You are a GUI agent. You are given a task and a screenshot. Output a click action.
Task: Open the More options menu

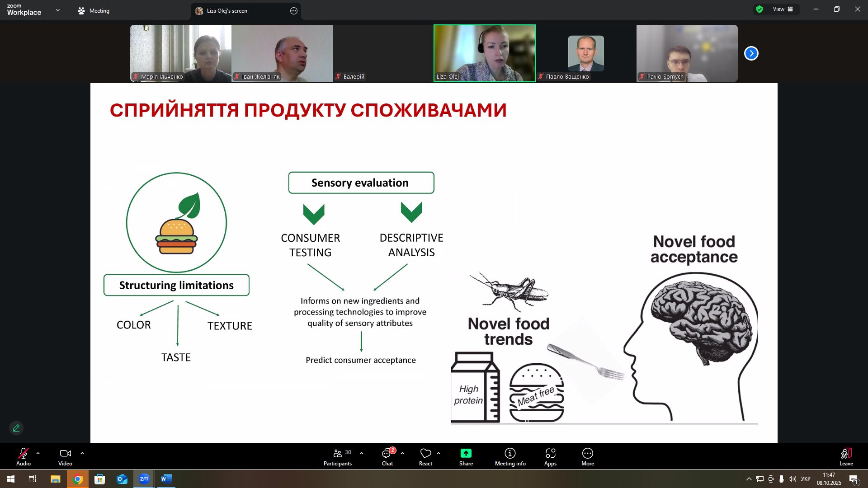click(x=587, y=456)
